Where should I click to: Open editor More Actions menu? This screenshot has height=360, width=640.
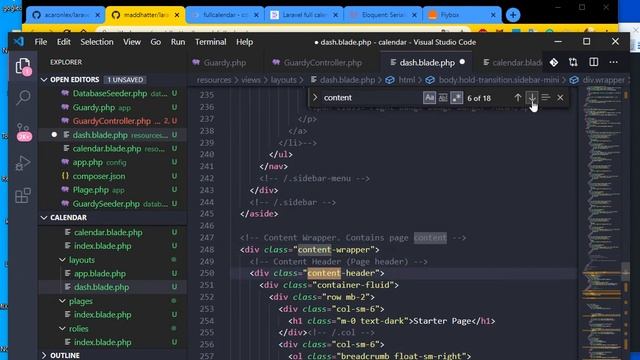(613, 62)
